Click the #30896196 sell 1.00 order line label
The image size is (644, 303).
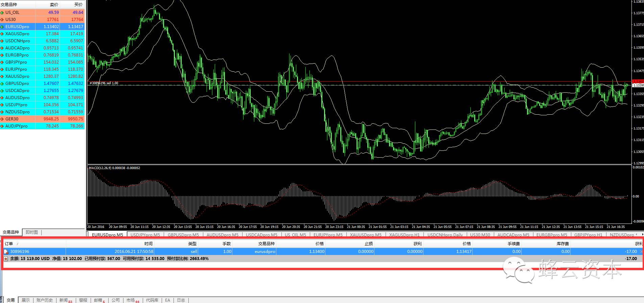click(x=104, y=83)
